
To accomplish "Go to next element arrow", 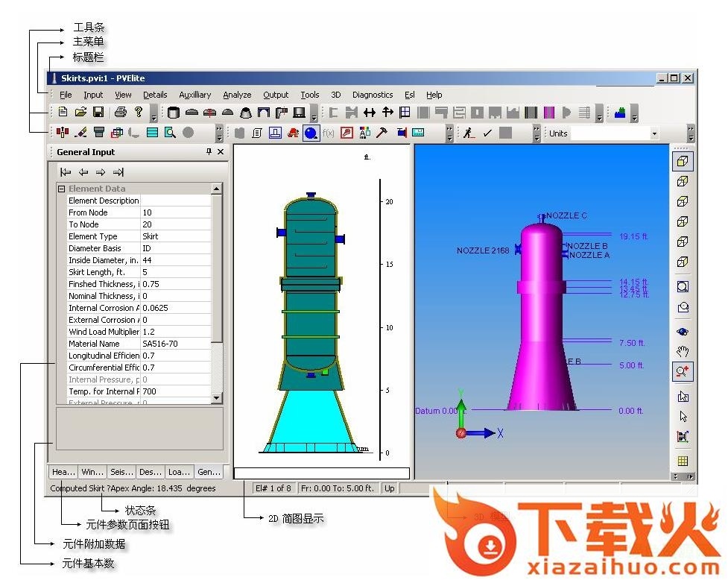I will click(x=101, y=171).
